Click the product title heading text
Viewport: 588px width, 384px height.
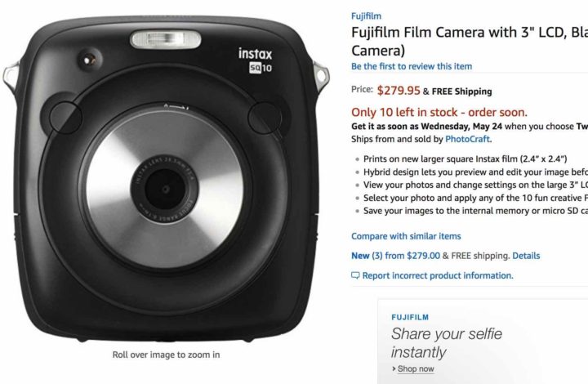point(470,41)
